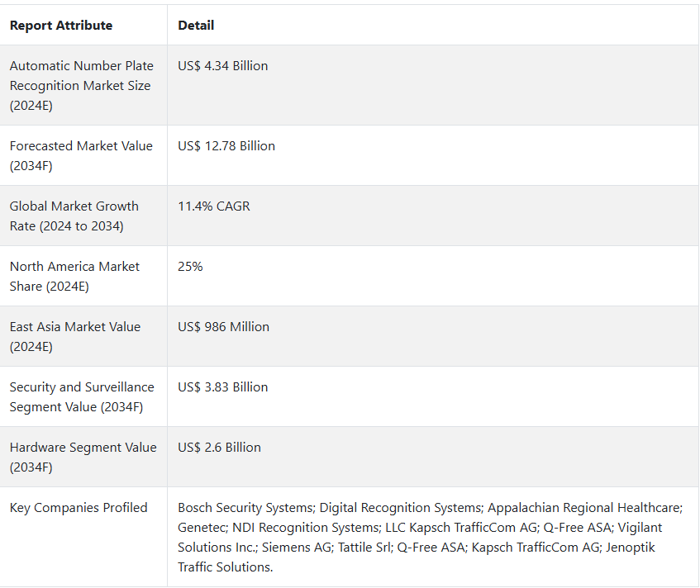Select the 'US$ 12.78 Billion' forecast value

click(x=226, y=146)
